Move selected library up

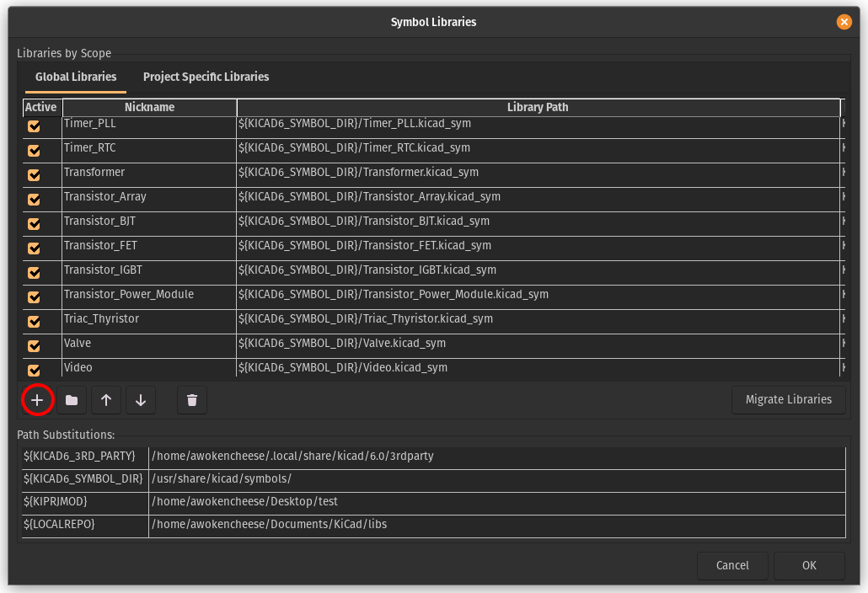[x=106, y=400]
